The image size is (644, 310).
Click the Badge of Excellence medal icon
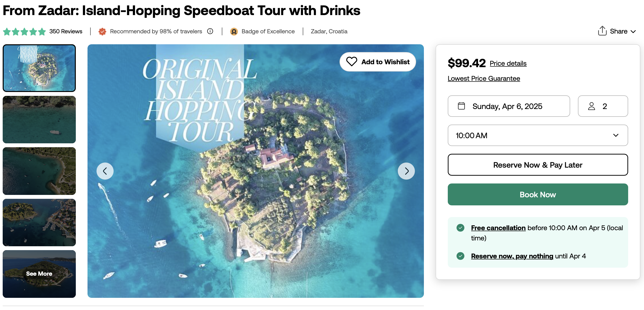(234, 31)
